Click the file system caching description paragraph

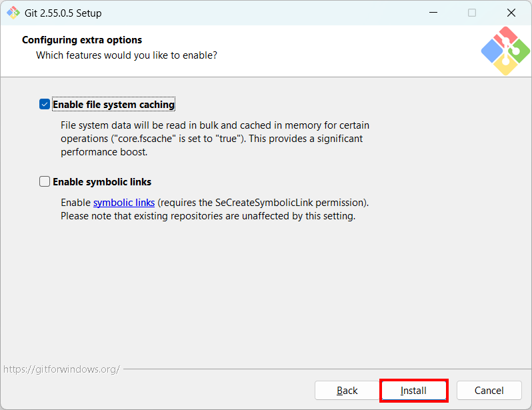[x=215, y=139]
